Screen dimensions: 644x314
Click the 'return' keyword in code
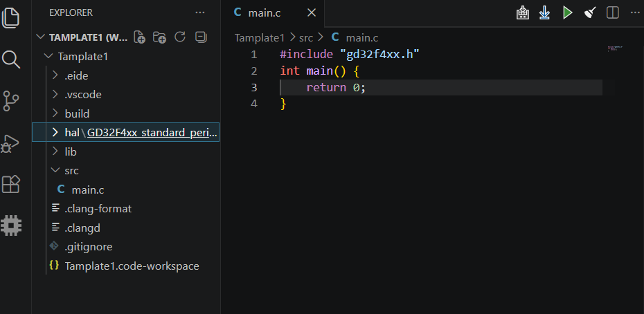click(326, 87)
